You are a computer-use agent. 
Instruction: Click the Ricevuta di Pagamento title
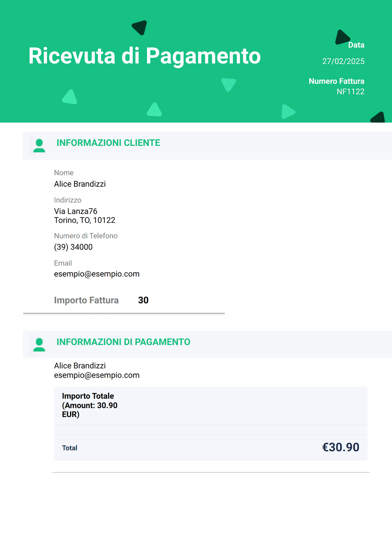[x=145, y=56]
